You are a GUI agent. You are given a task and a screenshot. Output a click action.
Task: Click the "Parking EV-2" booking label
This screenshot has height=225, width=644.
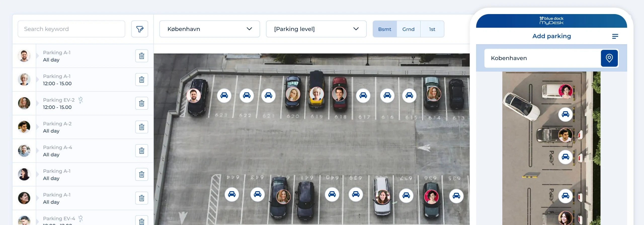coord(59,100)
